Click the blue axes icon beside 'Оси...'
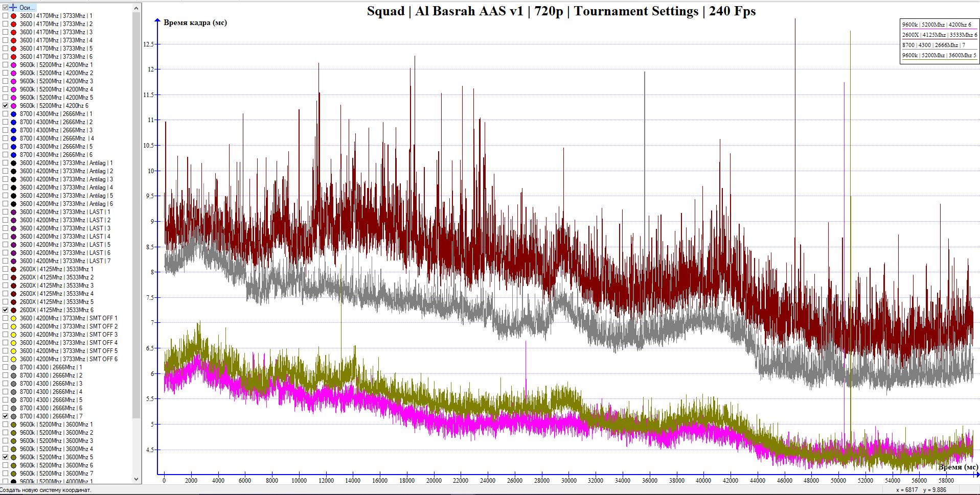Screen dimensions: 980x495 [13, 8]
